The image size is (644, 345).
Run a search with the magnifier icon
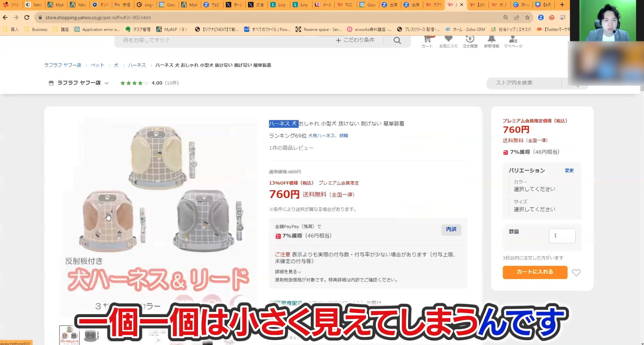point(397,40)
